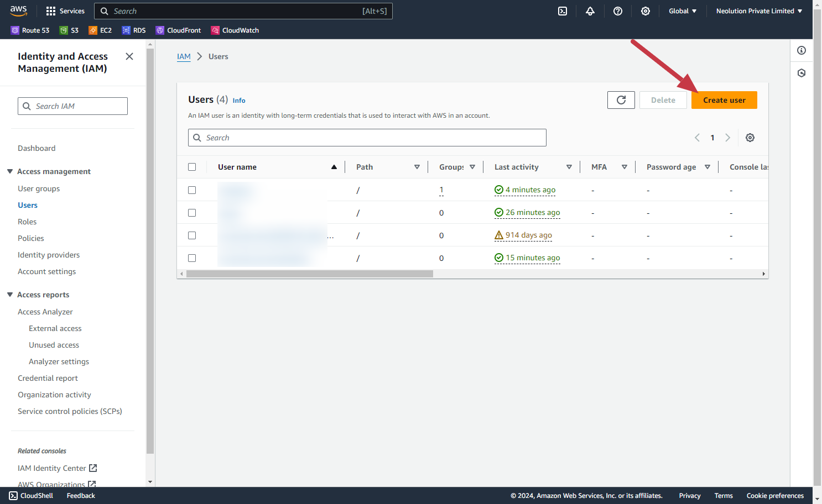Screen dimensions: 822x504
Task: Select the checkbox for the first user row
Action: [x=192, y=190]
